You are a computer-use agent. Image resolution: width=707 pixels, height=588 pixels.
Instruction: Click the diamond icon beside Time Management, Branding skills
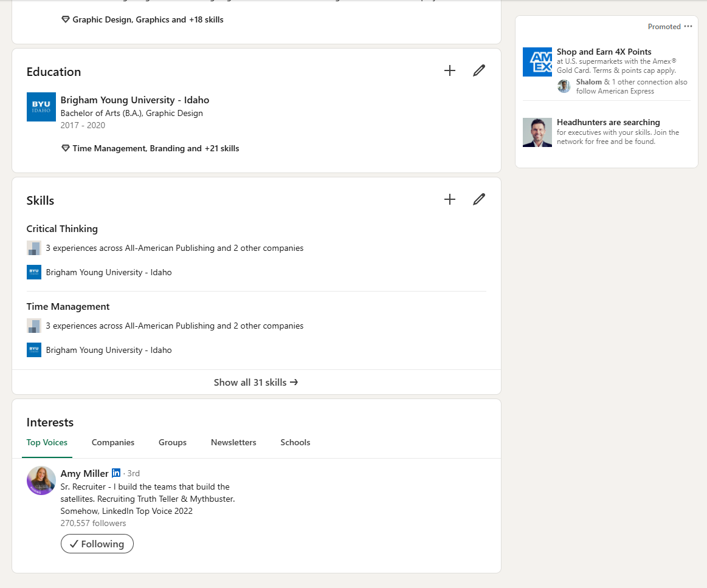pyautogui.click(x=66, y=148)
